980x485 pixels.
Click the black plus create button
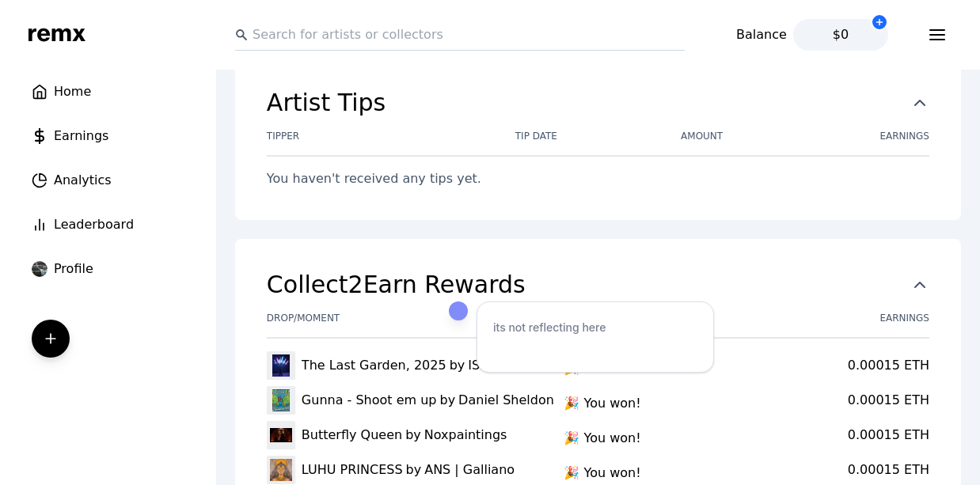[x=51, y=339]
